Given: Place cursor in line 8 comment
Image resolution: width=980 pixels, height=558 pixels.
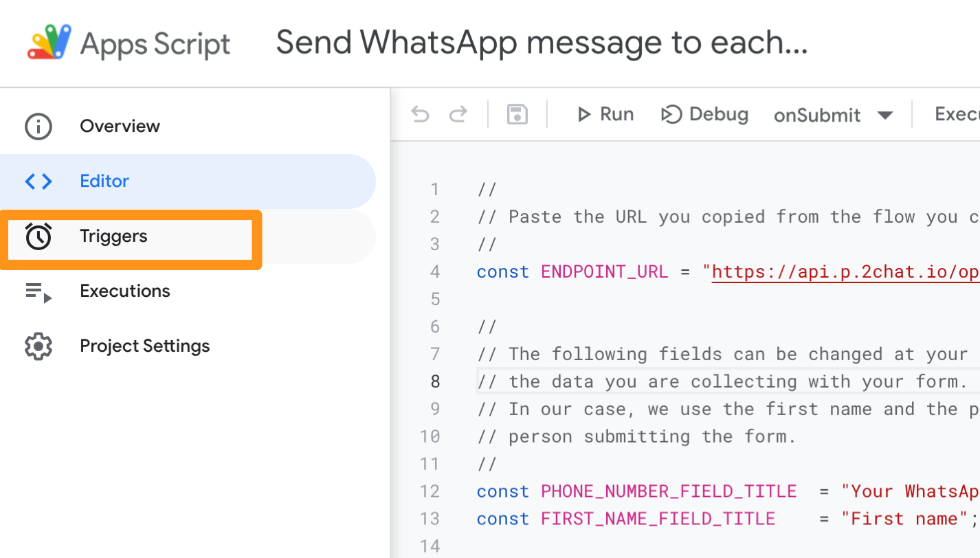Looking at the screenshot, I should (x=722, y=381).
